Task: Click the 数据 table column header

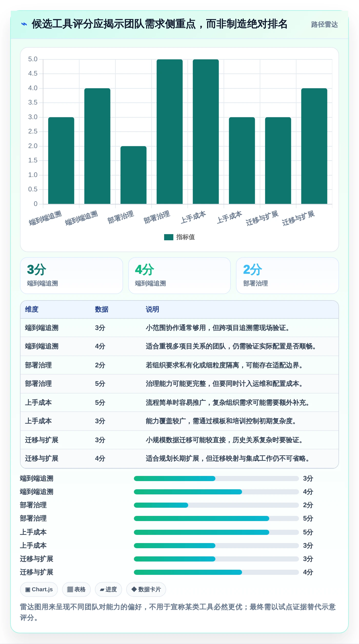Action: (x=102, y=309)
